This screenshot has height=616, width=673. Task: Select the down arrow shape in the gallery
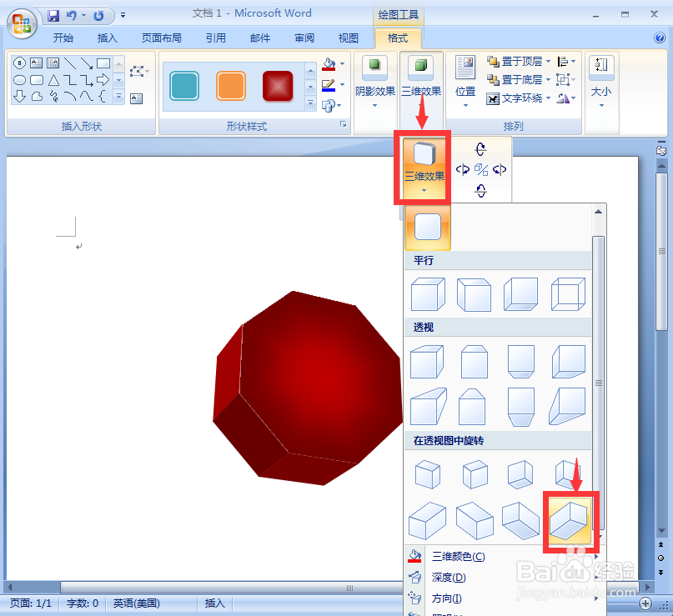(x=19, y=97)
